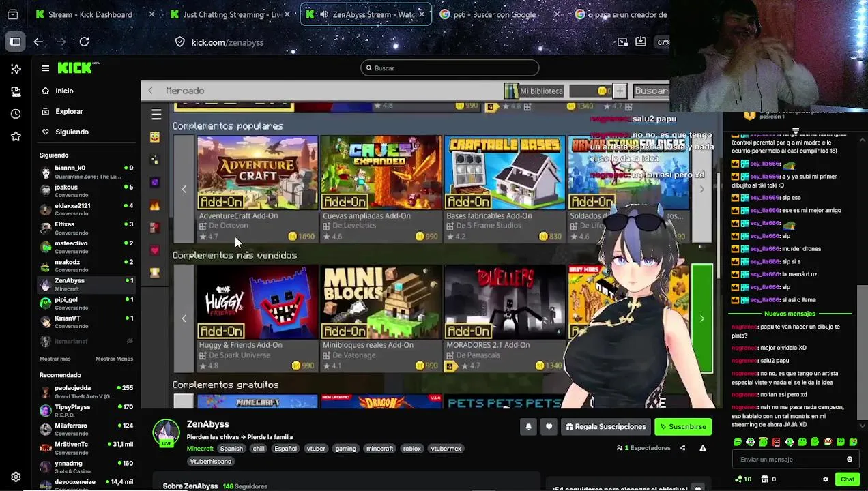The width and height of the screenshot is (868, 491).
Task: Open Huggy & Friends Add-On thumbnail
Action: coord(257,302)
